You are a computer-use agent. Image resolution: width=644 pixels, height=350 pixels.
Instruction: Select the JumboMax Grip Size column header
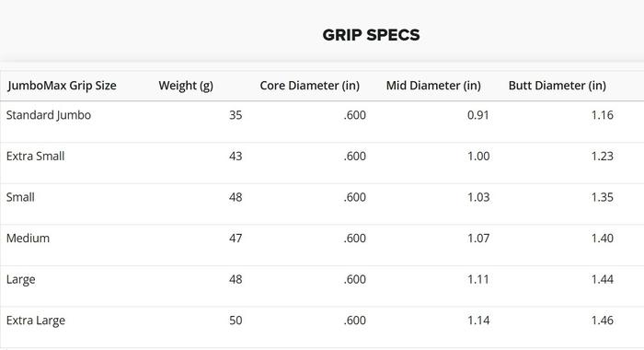pyautogui.click(x=62, y=86)
